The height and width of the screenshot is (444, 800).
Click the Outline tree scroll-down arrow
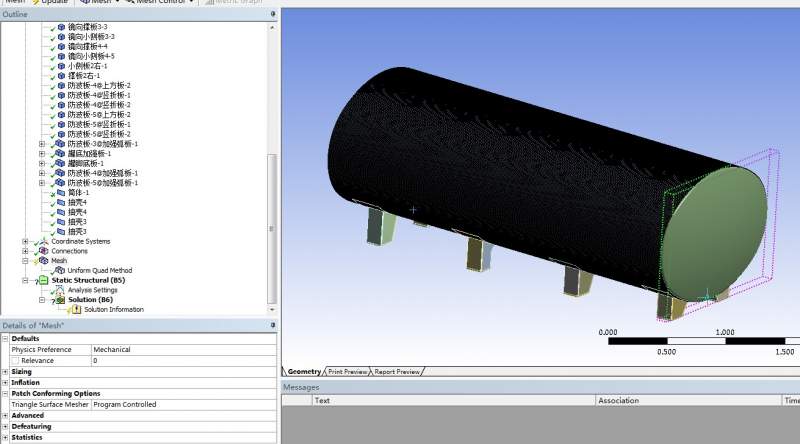coord(272,309)
